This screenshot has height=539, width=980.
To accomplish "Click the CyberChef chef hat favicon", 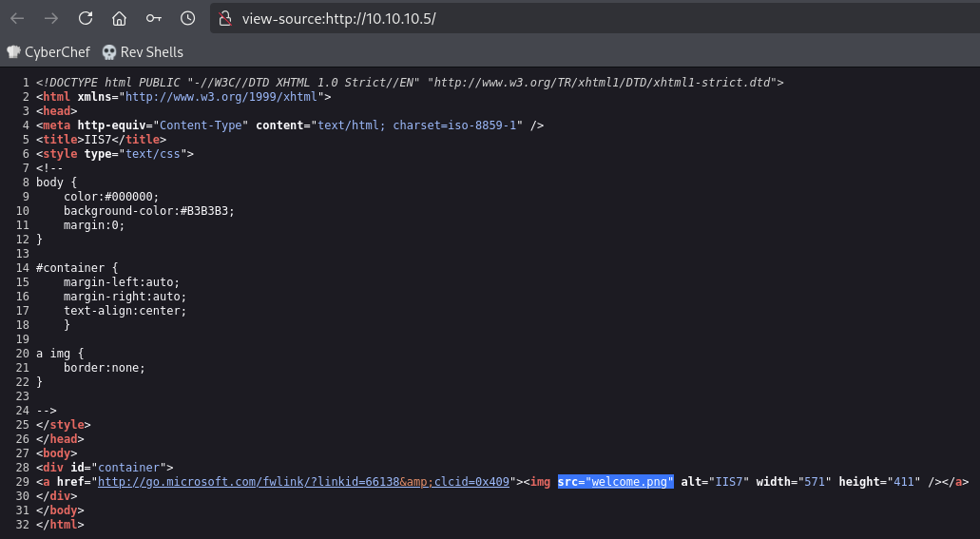I will (x=13, y=52).
